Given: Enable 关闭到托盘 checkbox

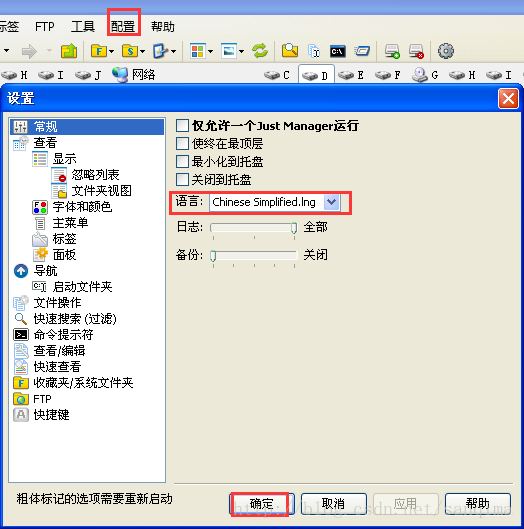Looking at the screenshot, I should pyautogui.click(x=182, y=179).
